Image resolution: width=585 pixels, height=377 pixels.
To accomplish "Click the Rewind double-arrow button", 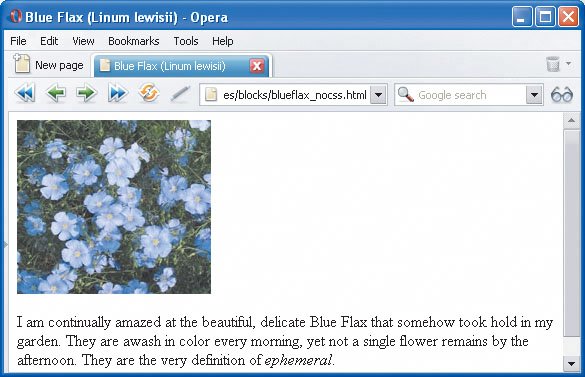I will click(x=25, y=93).
